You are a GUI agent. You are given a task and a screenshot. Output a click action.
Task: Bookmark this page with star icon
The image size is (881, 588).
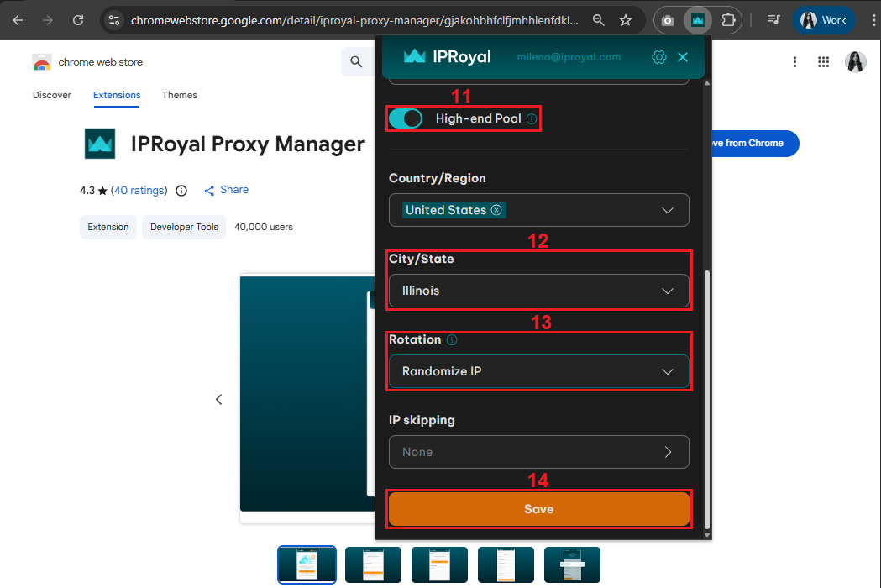click(626, 20)
